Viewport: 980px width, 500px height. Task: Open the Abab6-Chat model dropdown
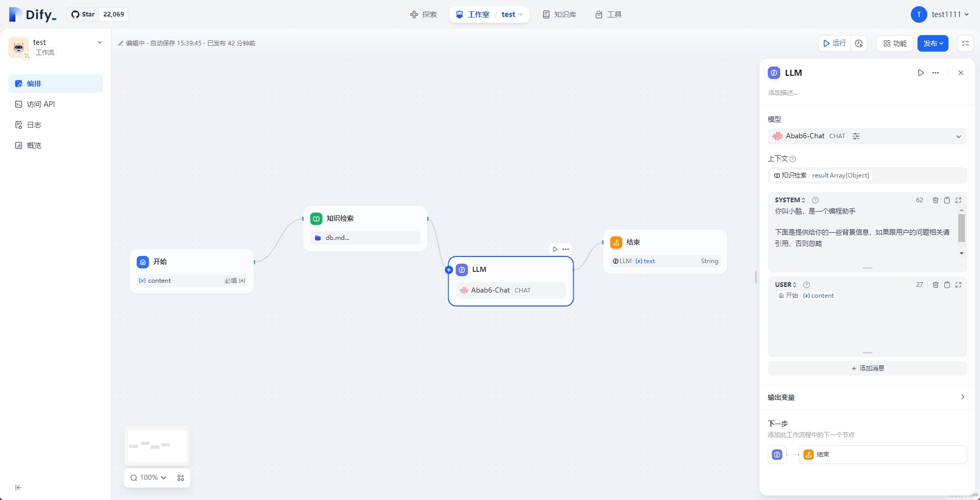(x=958, y=137)
